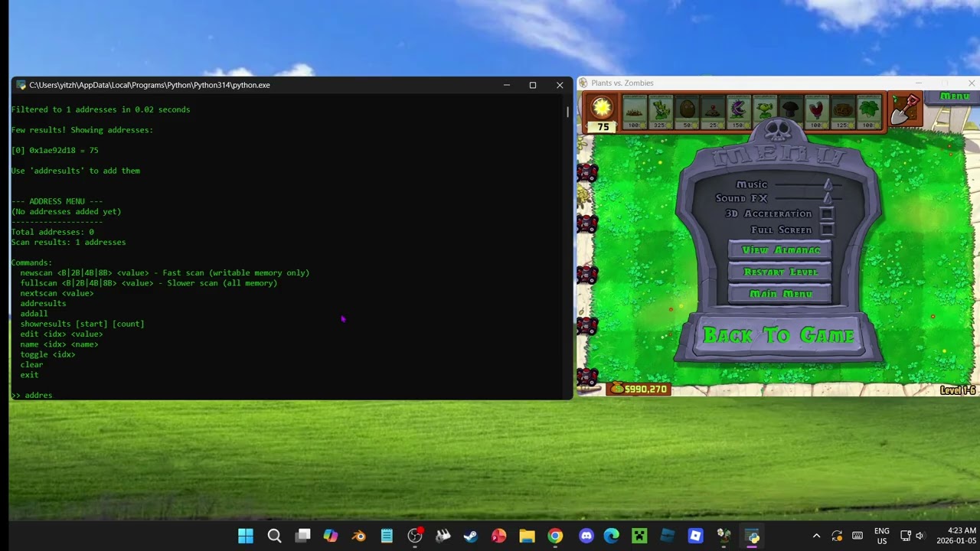980x551 pixels.
Task: Click the Level 1-6 indicator text
Action: [x=958, y=390]
